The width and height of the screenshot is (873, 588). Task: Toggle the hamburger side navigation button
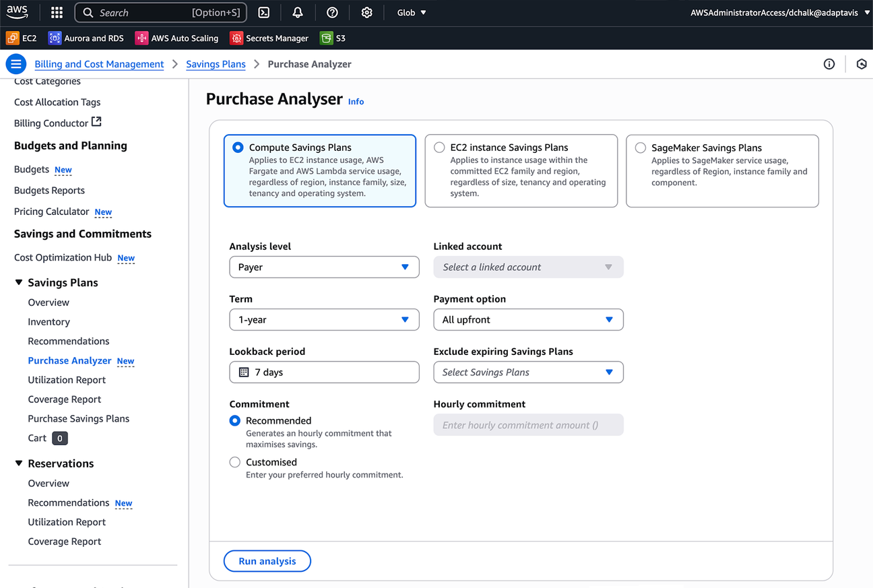click(x=15, y=64)
